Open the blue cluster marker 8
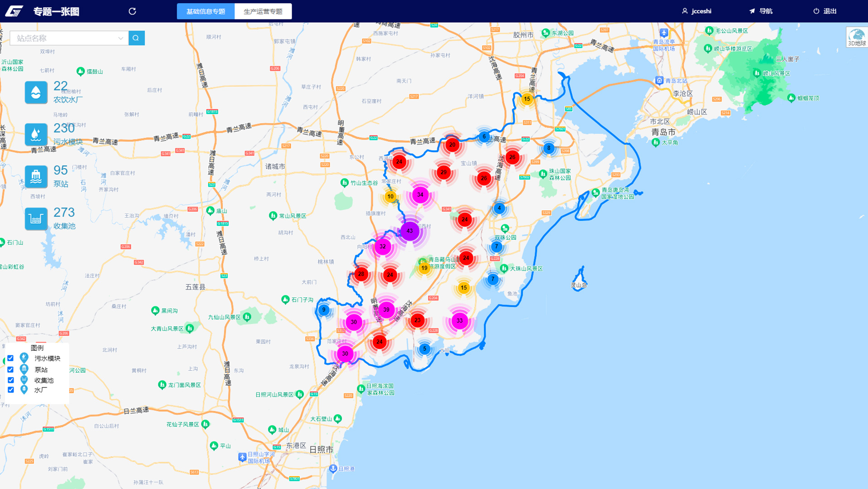 [549, 148]
